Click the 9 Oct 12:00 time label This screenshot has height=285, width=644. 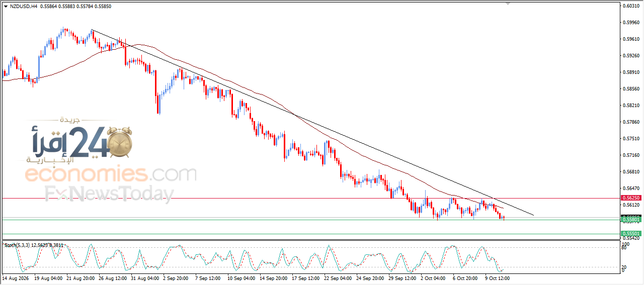coord(497,277)
